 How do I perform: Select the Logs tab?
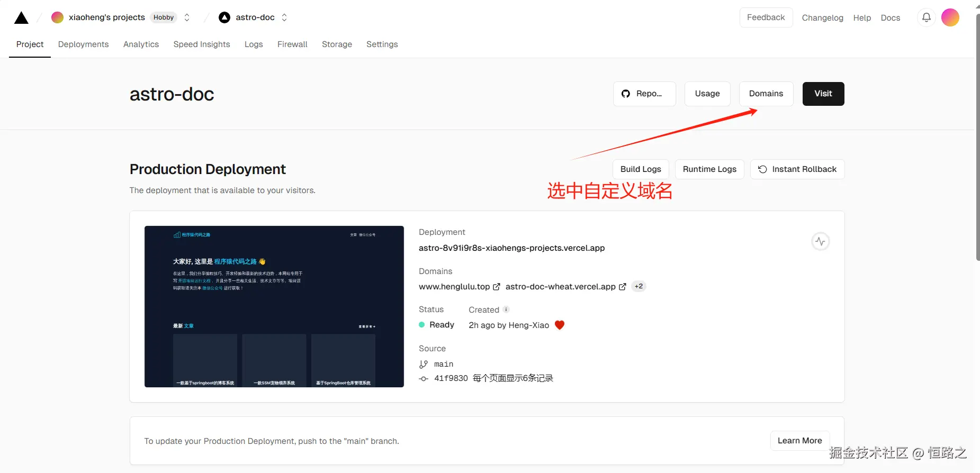click(x=254, y=44)
